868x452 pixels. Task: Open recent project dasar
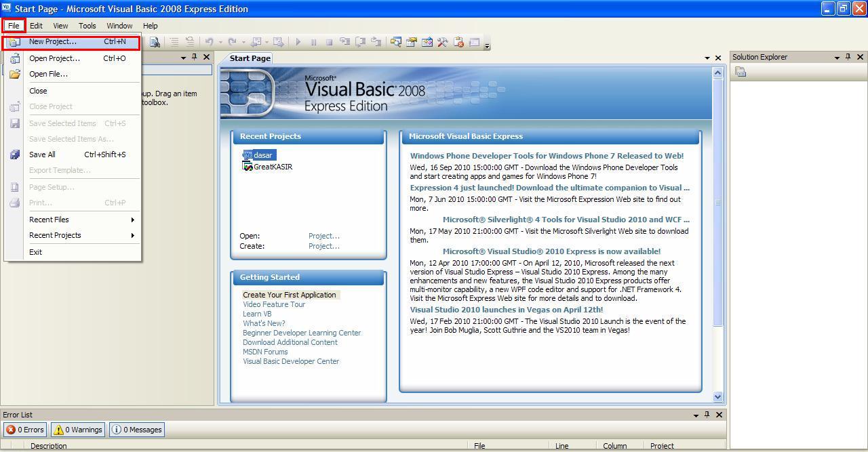(258, 155)
